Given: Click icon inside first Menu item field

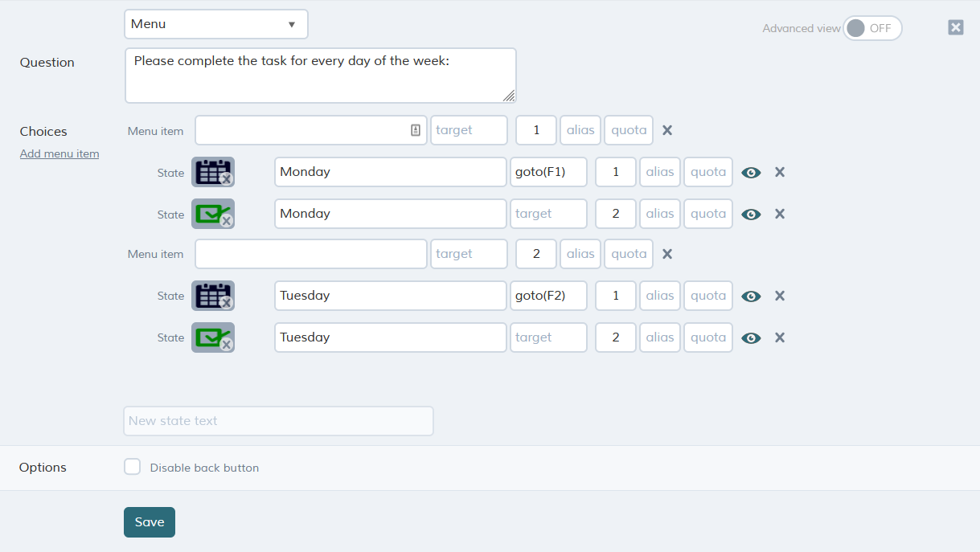Looking at the screenshot, I should pyautogui.click(x=416, y=130).
